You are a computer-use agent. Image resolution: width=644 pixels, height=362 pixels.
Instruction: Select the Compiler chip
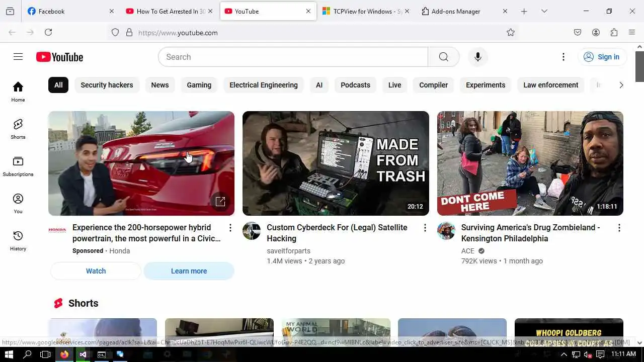pyautogui.click(x=433, y=85)
